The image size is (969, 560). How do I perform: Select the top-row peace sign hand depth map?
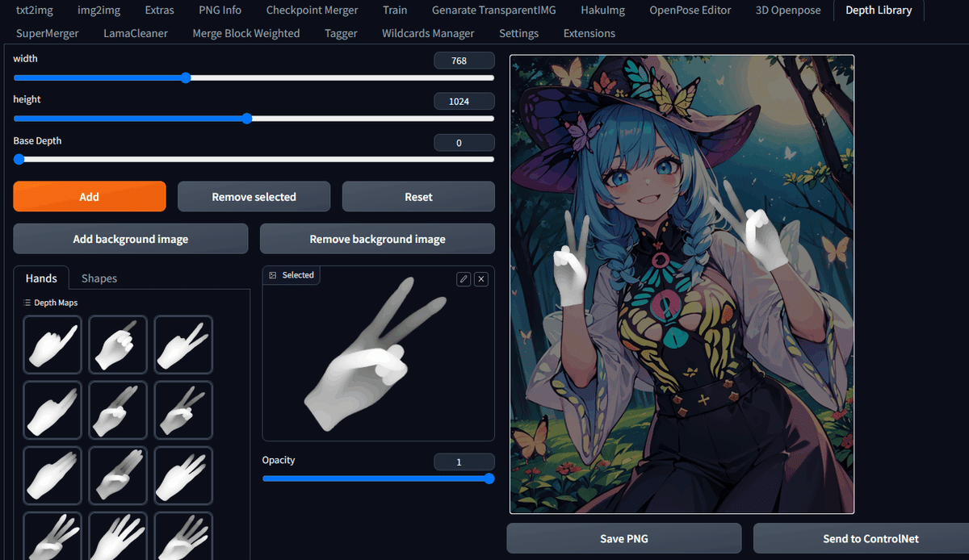tap(183, 345)
